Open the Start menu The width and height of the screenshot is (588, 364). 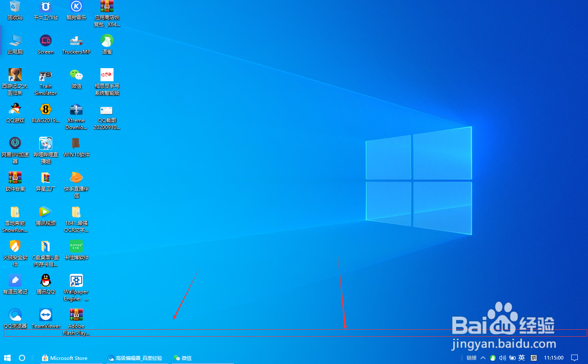point(7,358)
